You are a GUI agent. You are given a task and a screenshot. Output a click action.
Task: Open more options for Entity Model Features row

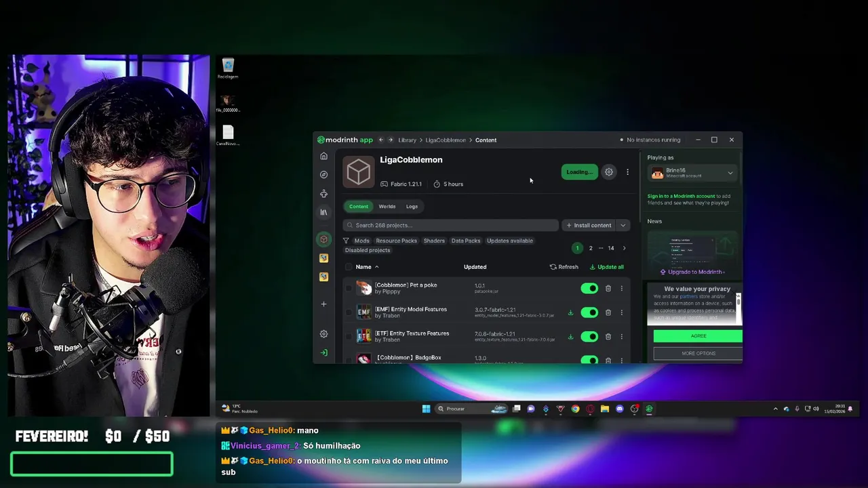pos(621,312)
